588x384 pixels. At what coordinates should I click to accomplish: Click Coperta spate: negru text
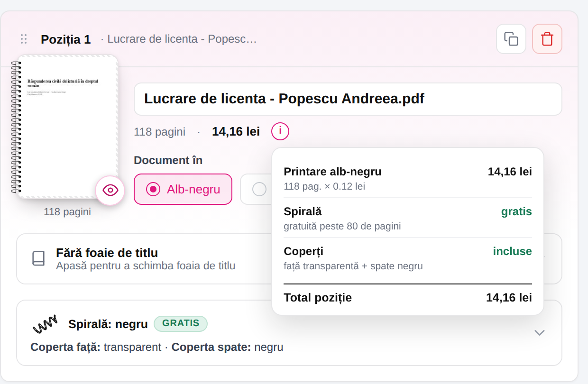coord(227,347)
